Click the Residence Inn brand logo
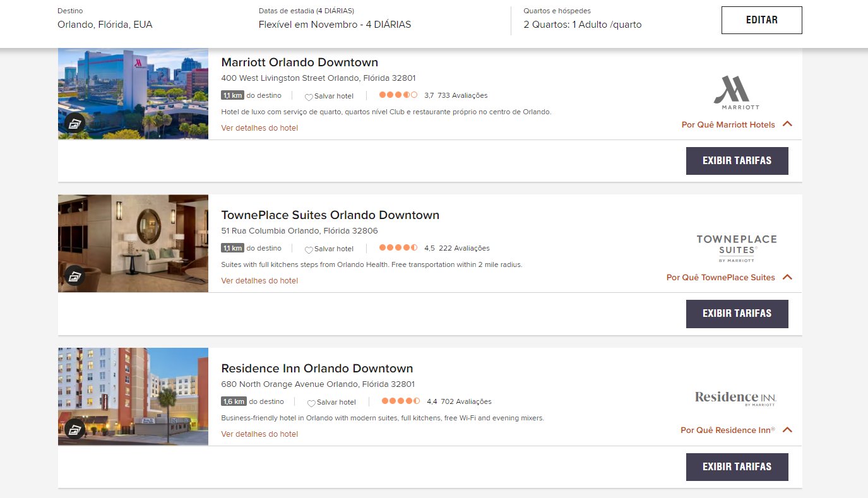This screenshot has width=868, height=498. point(735,398)
